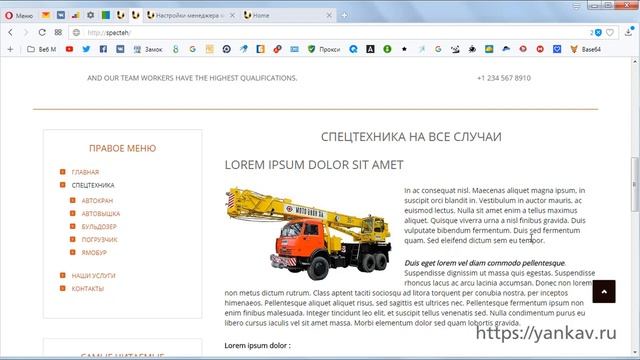Open СПЕЦТЕХНИКА menu item

point(93,185)
